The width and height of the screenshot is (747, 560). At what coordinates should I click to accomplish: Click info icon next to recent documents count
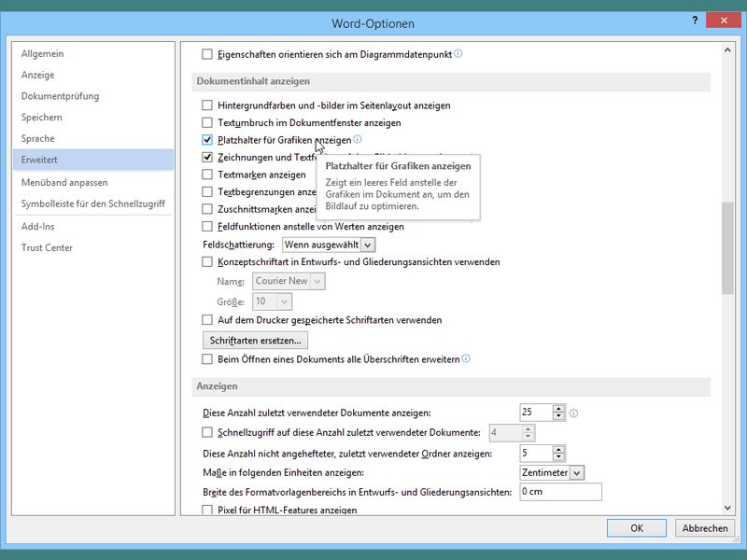(x=573, y=413)
